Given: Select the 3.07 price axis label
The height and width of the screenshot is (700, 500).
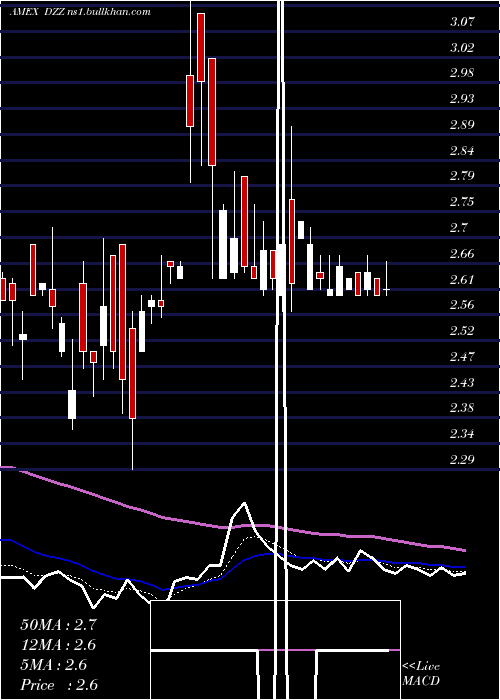Looking at the screenshot, I should point(462,22).
